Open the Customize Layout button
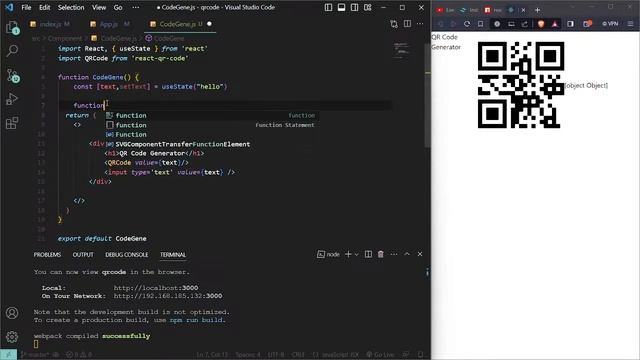640x360 pixels. [x=368, y=7]
